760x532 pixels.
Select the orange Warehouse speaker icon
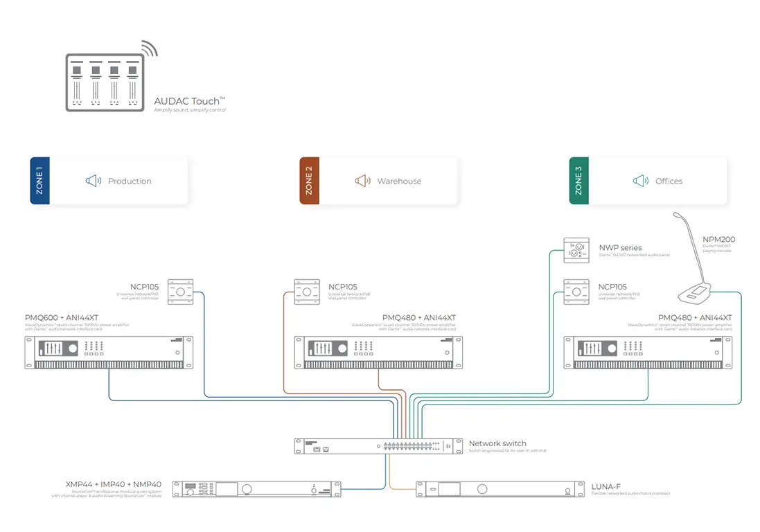pyautogui.click(x=362, y=181)
